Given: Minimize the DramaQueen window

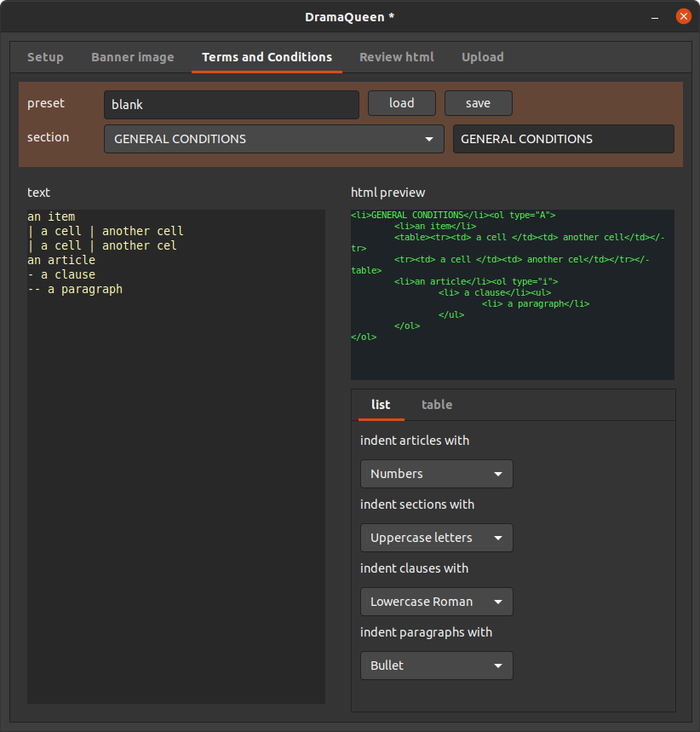Looking at the screenshot, I should [x=655, y=17].
